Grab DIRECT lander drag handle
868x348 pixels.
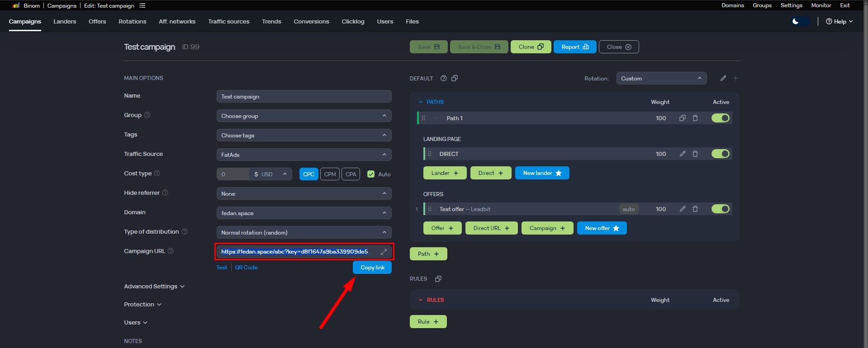tap(430, 154)
